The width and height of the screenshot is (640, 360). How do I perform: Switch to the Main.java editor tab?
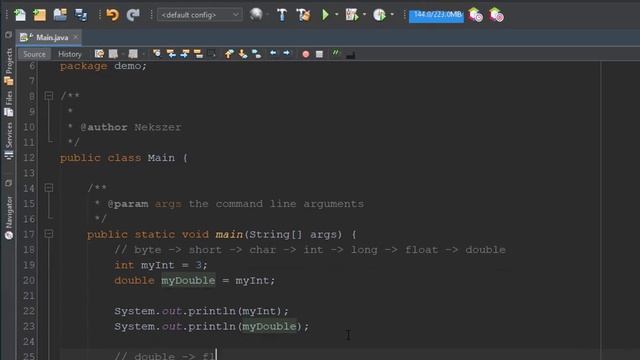48,38
